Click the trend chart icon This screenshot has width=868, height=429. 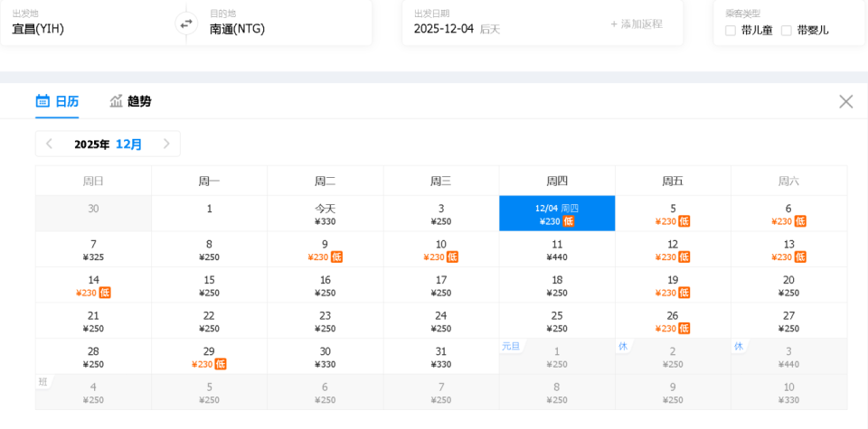116,101
